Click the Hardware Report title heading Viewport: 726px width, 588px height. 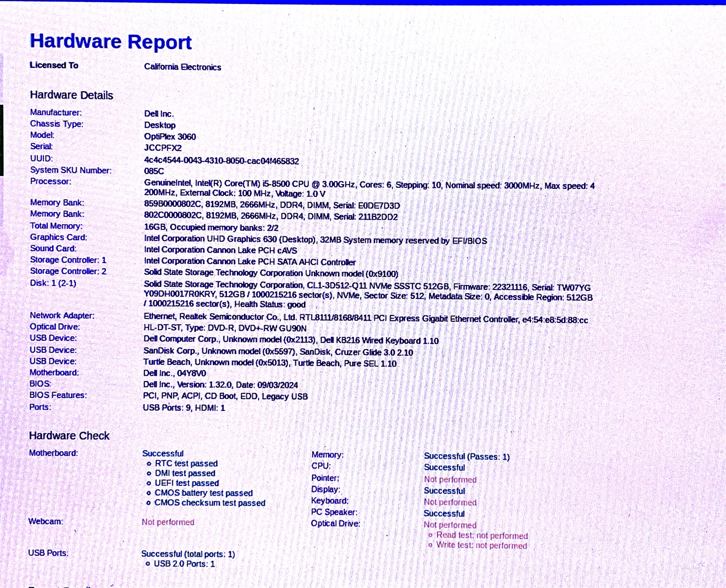coord(111,42)
